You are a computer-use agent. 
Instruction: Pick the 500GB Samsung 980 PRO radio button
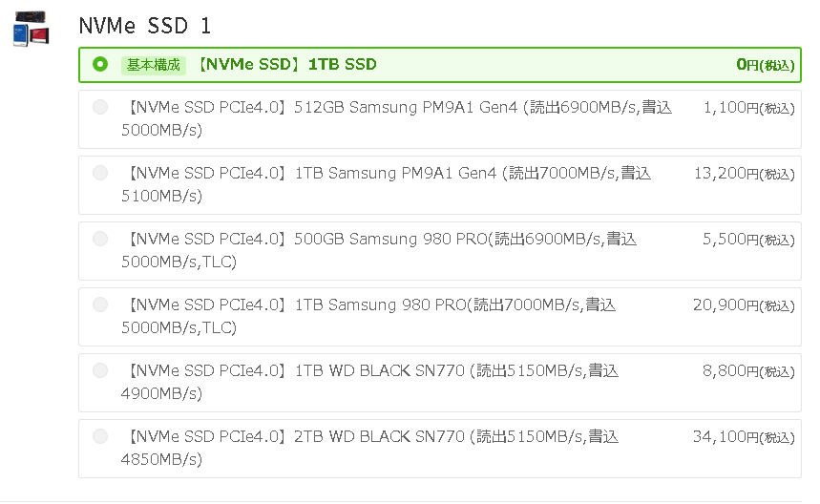[100, 239]
